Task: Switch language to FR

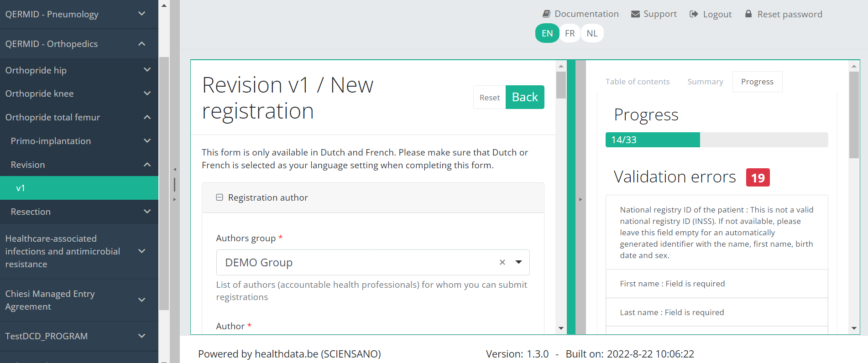Action: coord(570,33)
